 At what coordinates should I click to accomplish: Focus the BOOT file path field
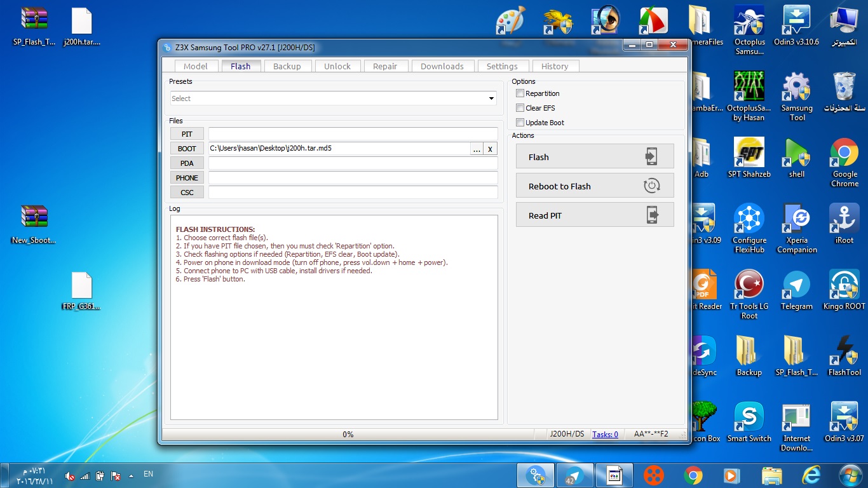339,149
